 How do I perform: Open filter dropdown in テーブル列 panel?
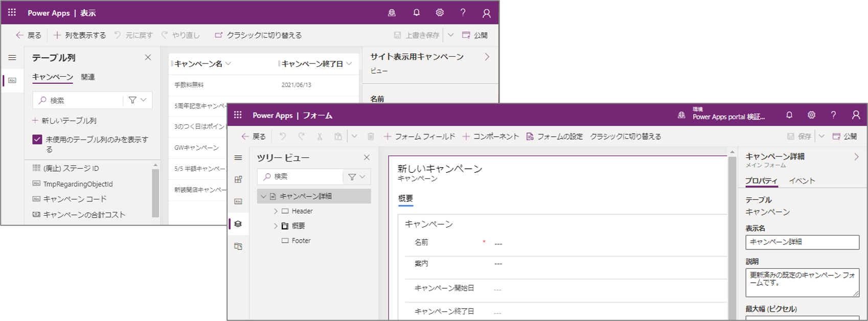click(x=138, y=100)
